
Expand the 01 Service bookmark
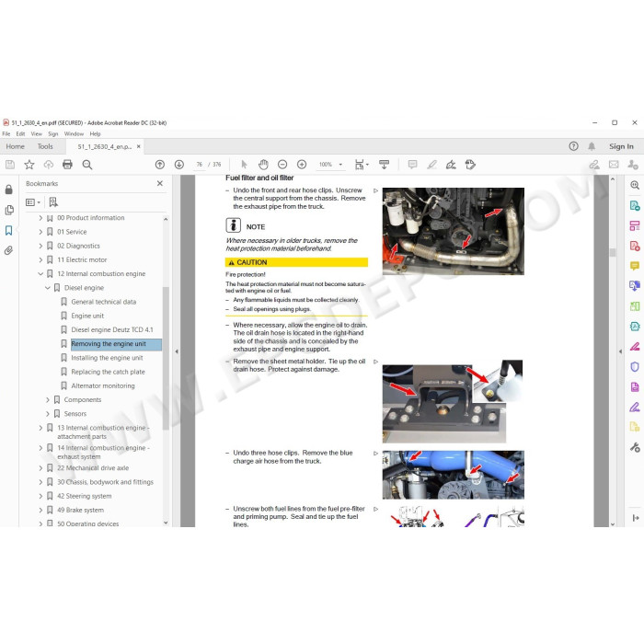(40, 232)
